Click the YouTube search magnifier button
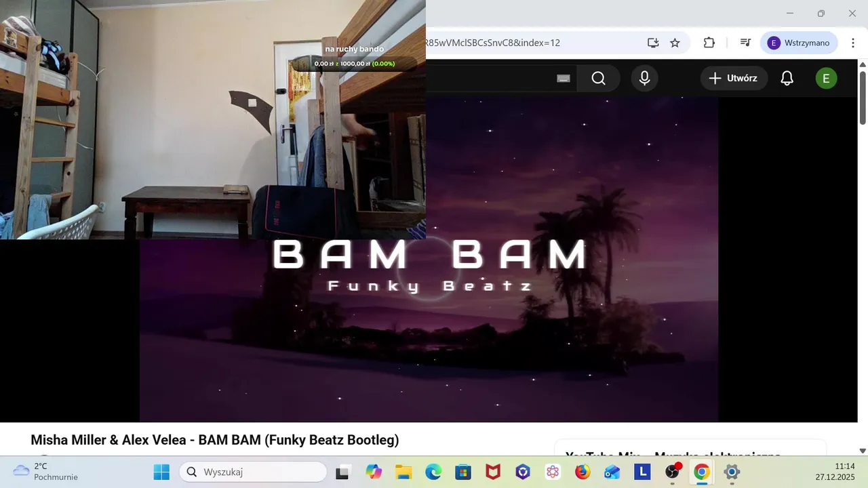 coord(598,79)
